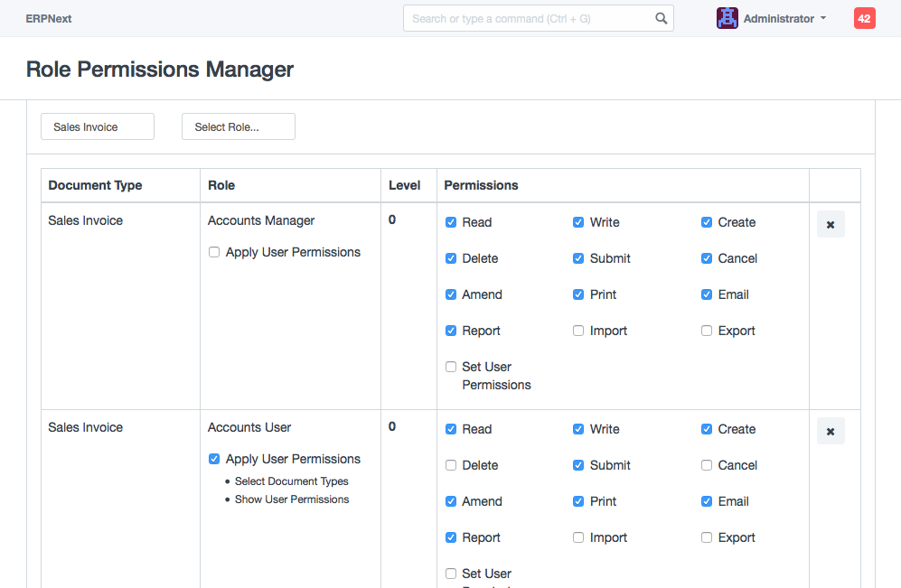This screenshot has height=588, width=901.
Task: Check Export for Accounts Manager
Action: click(x=707, y=331)
